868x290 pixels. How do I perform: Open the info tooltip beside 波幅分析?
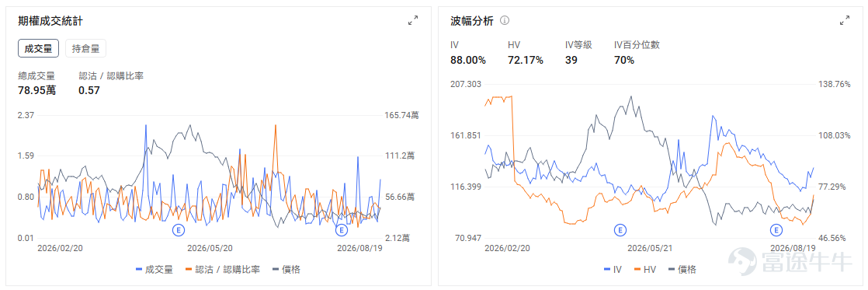(x=505, y=20)
